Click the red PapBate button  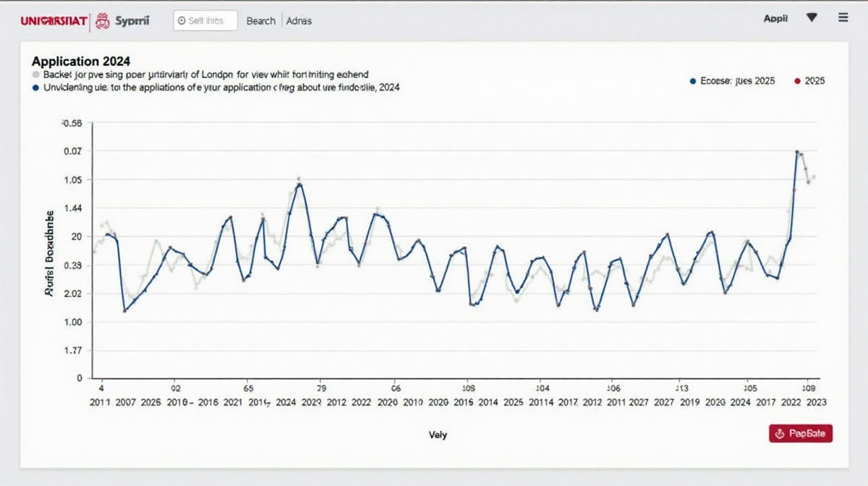(x=801, y=433)
